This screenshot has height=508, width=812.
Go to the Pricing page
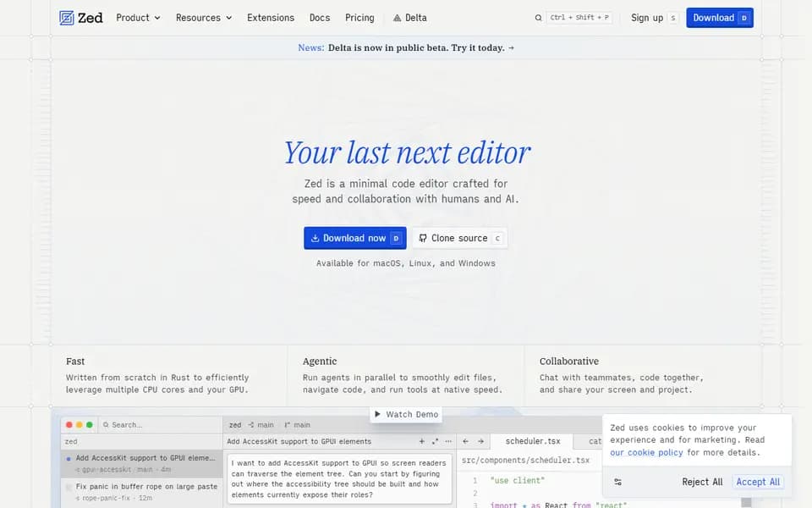(x=359, y=18)
